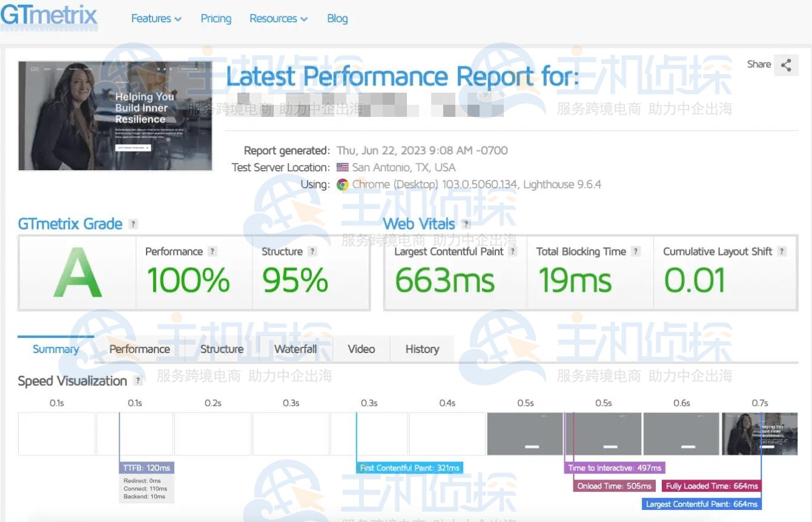Click the Connect: 110ms detail text
The width and height of the screenshot is (812, 522).
click(145, 489)
